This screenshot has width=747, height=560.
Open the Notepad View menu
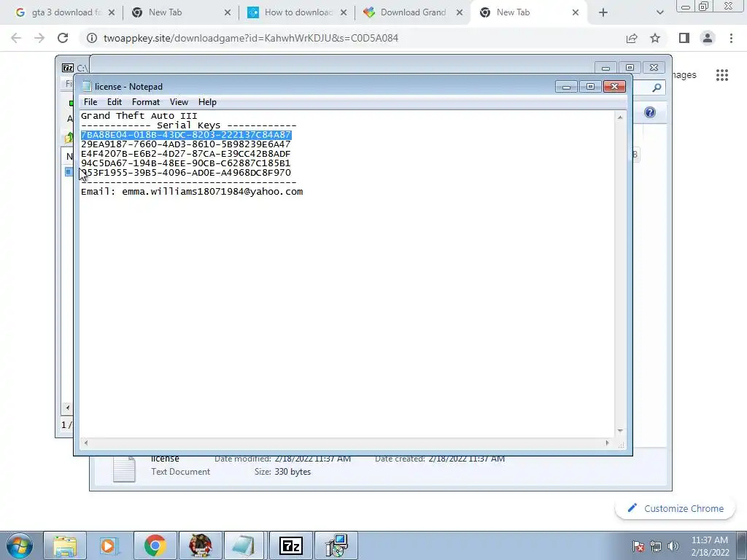point(179,102)
